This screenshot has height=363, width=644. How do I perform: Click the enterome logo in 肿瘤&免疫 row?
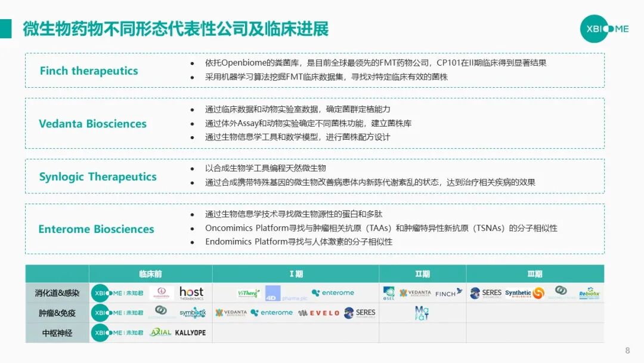click(x=271, y=313)
